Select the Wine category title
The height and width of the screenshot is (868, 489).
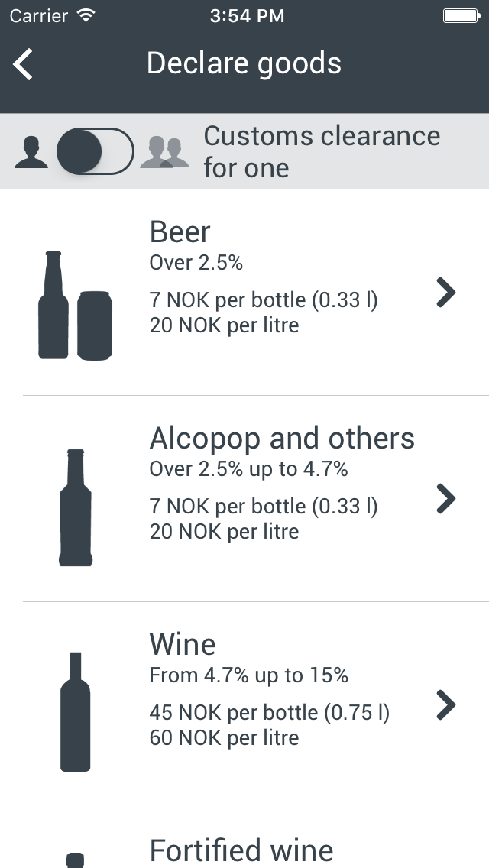pos(183,644)
